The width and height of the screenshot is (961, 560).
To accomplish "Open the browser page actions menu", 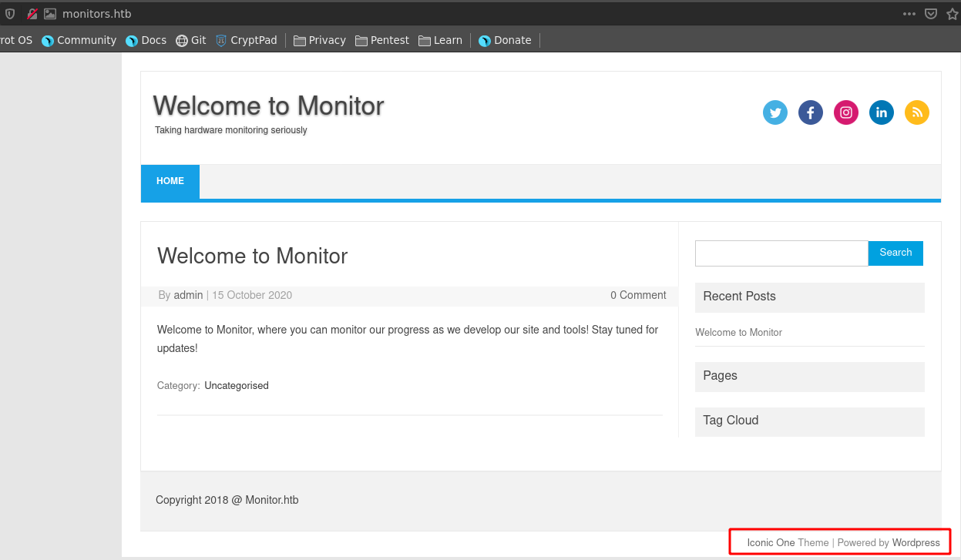I will (x=909, y=14).
